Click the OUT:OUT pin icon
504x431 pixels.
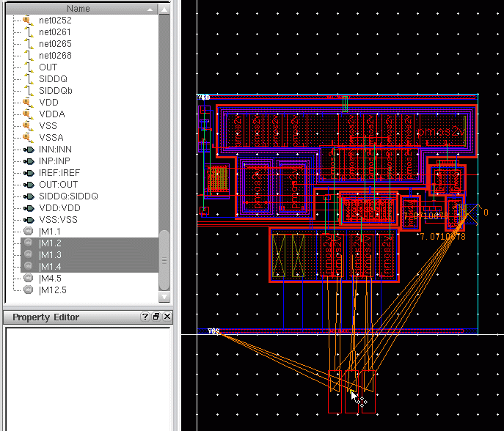29,185
